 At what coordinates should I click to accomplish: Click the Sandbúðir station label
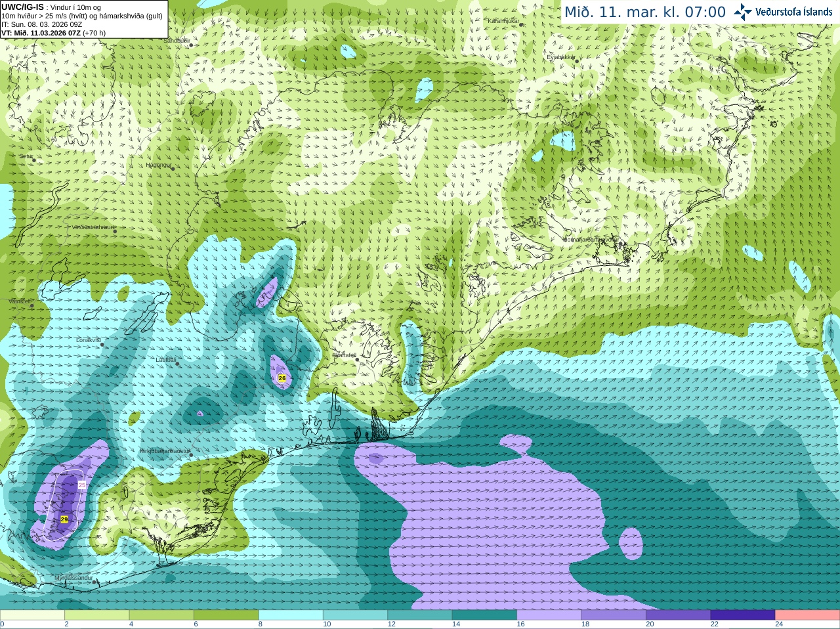coord(177,41)
